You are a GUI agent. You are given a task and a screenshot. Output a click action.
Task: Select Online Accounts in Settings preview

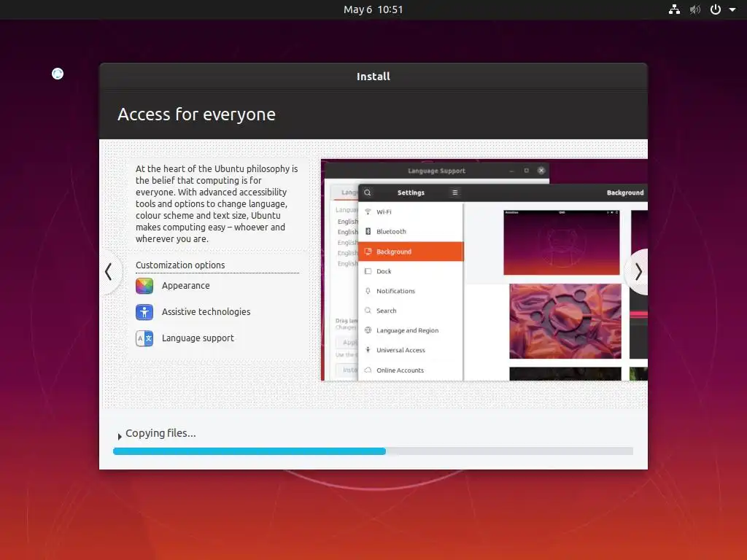(x=411, y=370)
